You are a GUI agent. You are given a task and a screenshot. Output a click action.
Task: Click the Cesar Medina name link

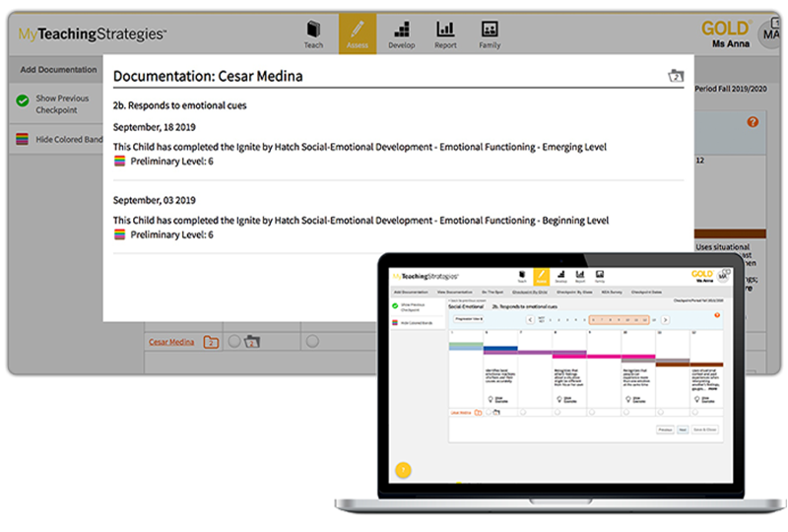point(170,342)
